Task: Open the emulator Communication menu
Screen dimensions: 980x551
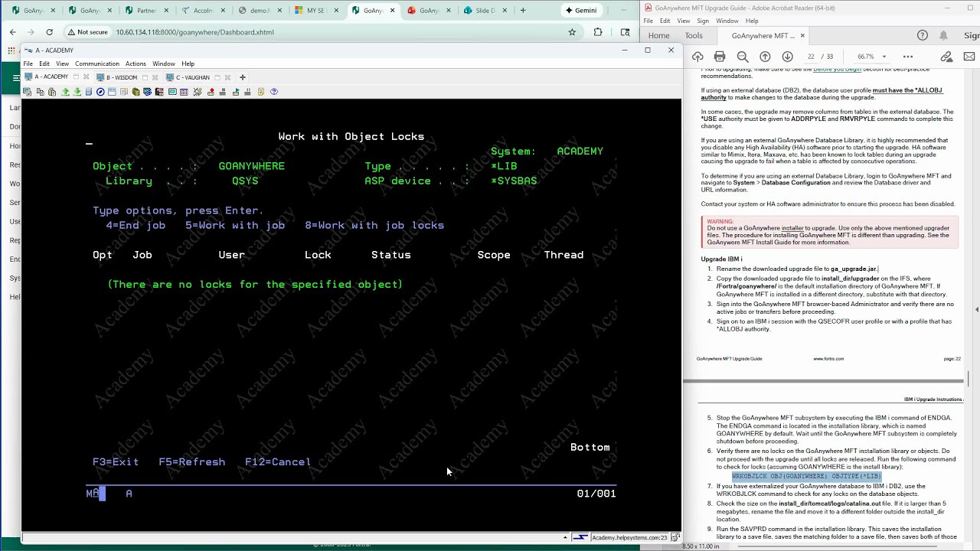Action: (97, 64)
